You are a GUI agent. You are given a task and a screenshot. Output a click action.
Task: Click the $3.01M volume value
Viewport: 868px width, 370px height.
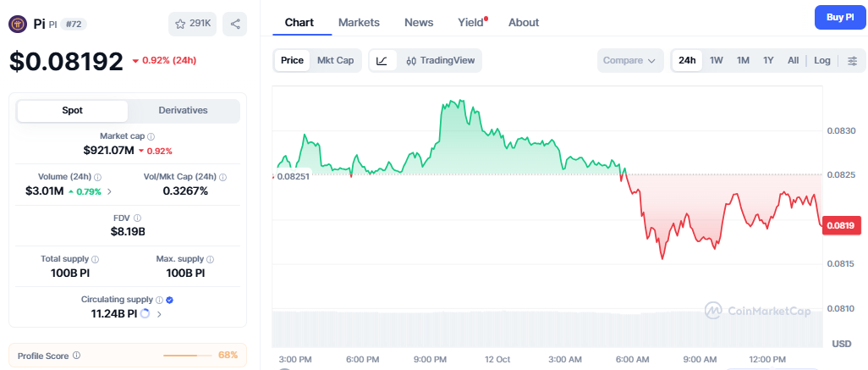44,191
